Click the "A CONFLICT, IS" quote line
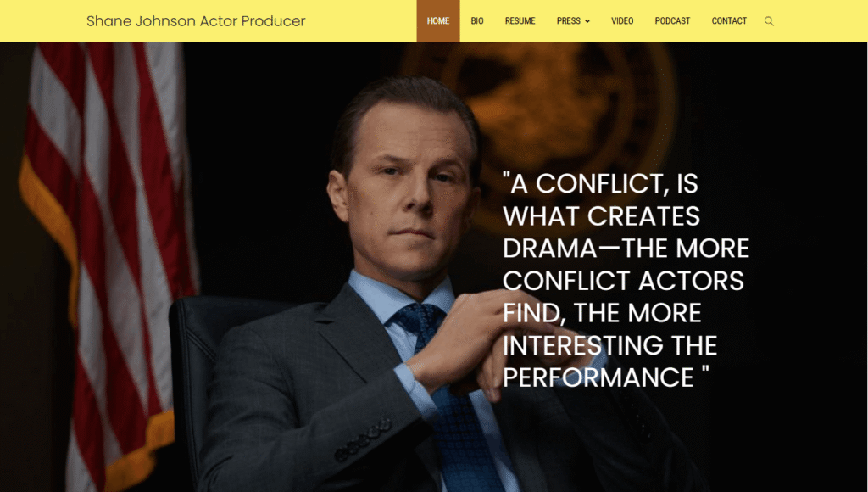 click(x=601, y=183)
